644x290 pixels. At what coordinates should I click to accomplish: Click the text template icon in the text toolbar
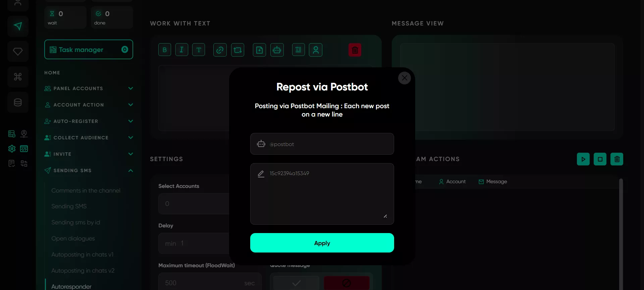[298, 50]
